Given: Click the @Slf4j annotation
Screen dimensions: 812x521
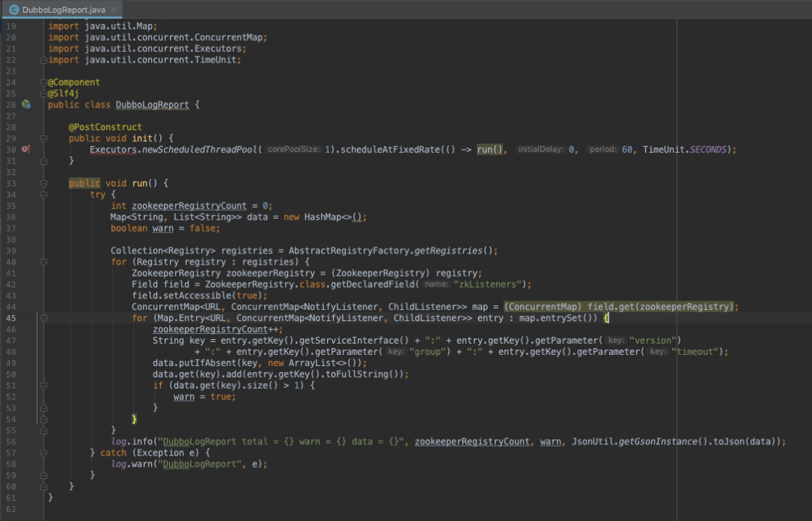Looking at the screenshot, I should (x=63, y=93).
